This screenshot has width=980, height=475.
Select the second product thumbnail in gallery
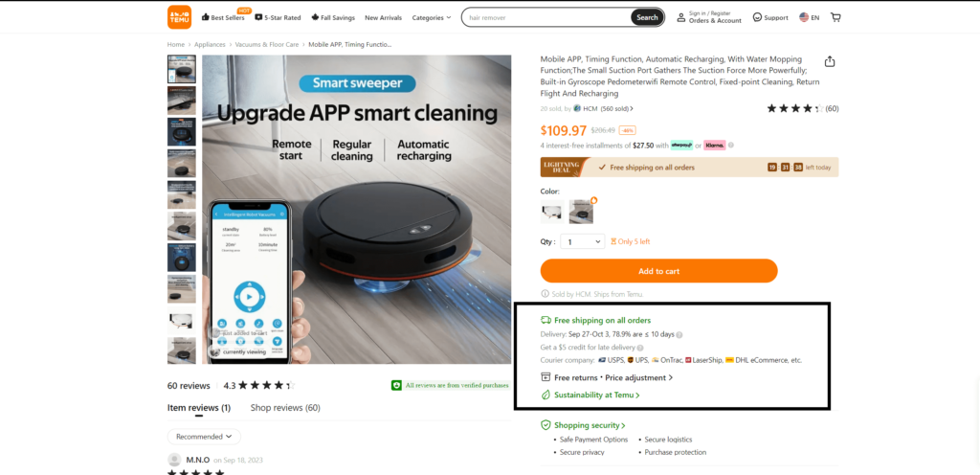tap(181, 101)
